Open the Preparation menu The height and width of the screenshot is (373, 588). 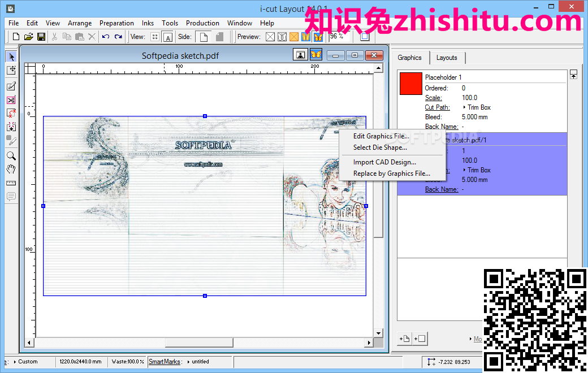(116, 23)
